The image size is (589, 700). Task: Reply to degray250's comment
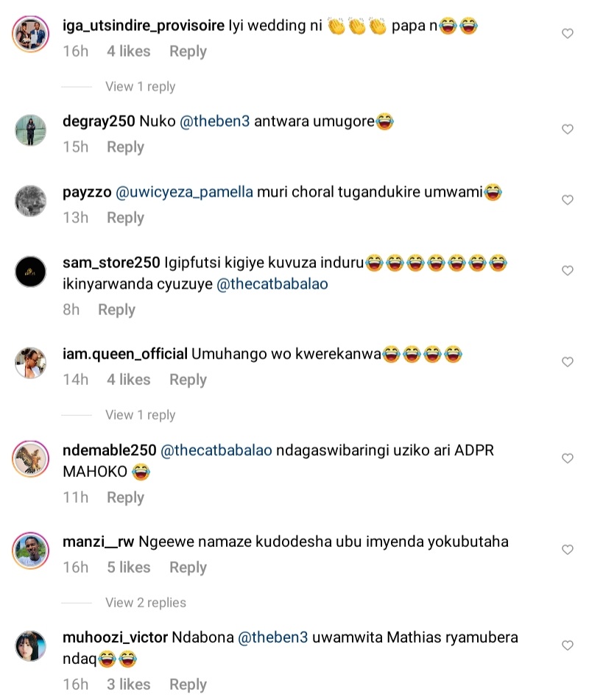(125, 147)
